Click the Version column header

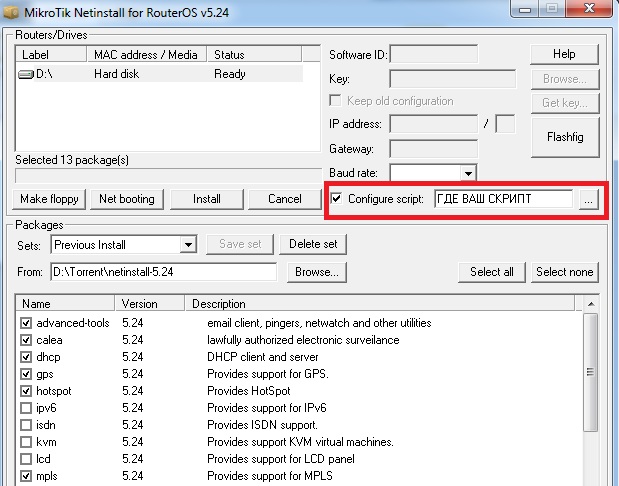150,304
